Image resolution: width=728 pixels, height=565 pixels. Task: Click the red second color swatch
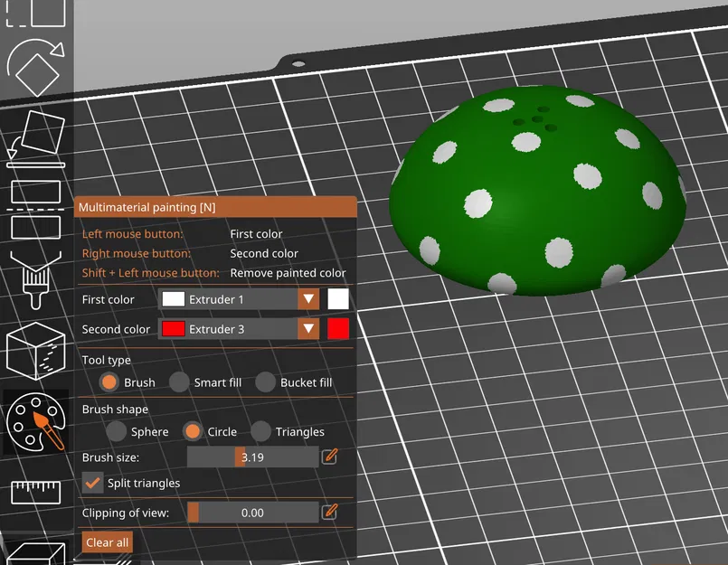(x=338, y=329)
